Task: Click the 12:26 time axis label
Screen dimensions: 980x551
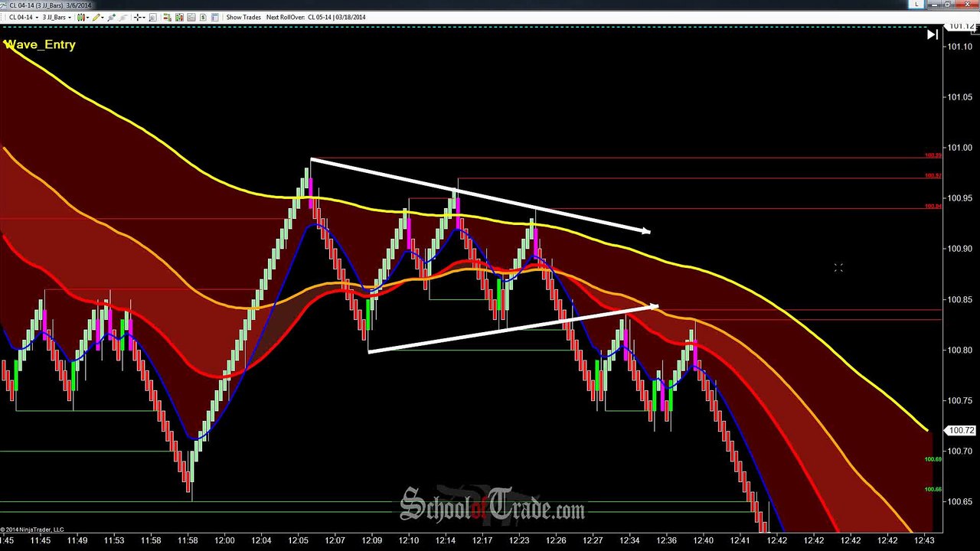Action: pyautogui.click(x=556, y=540)
